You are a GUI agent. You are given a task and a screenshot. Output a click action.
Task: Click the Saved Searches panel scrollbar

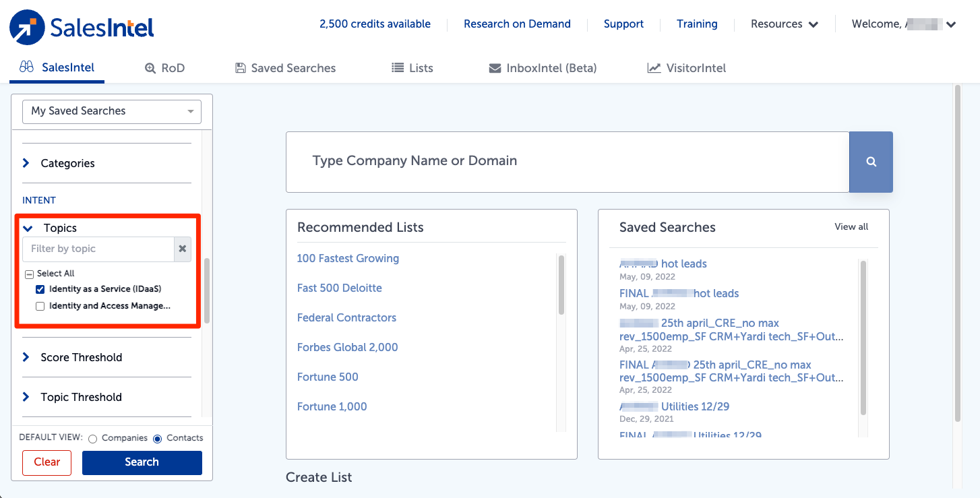[x=863, y=337]
